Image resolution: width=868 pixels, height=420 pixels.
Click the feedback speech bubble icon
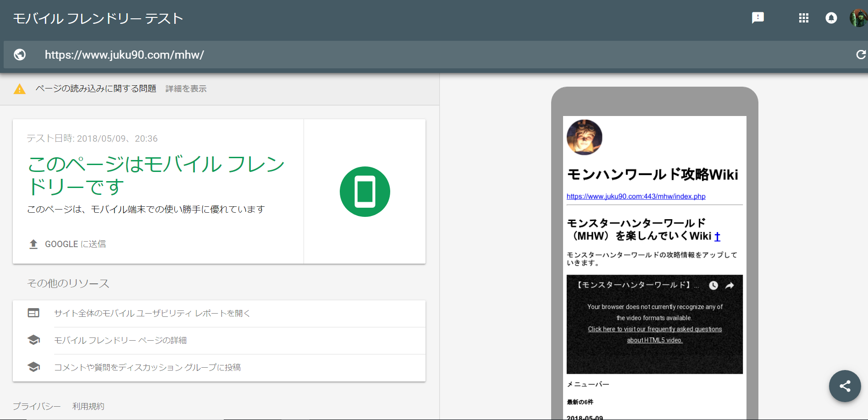[x=758, y=18]
